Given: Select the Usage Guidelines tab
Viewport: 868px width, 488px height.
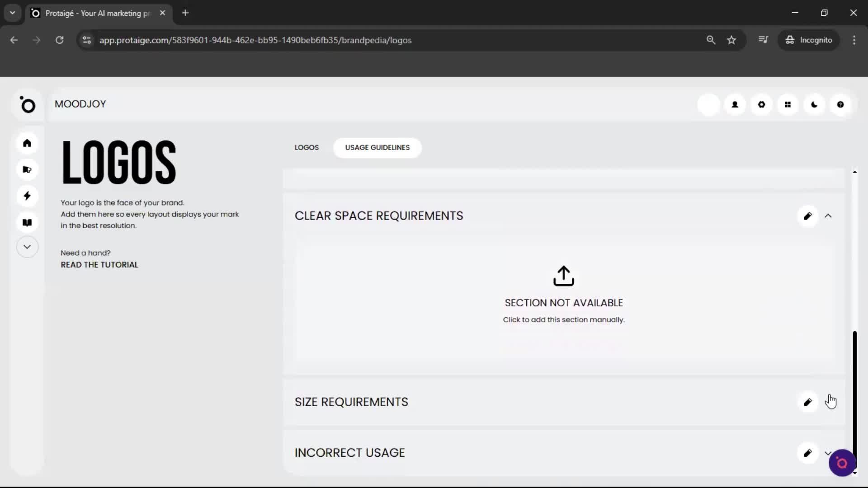Looking at the screenshot, I should pos(377,148).
